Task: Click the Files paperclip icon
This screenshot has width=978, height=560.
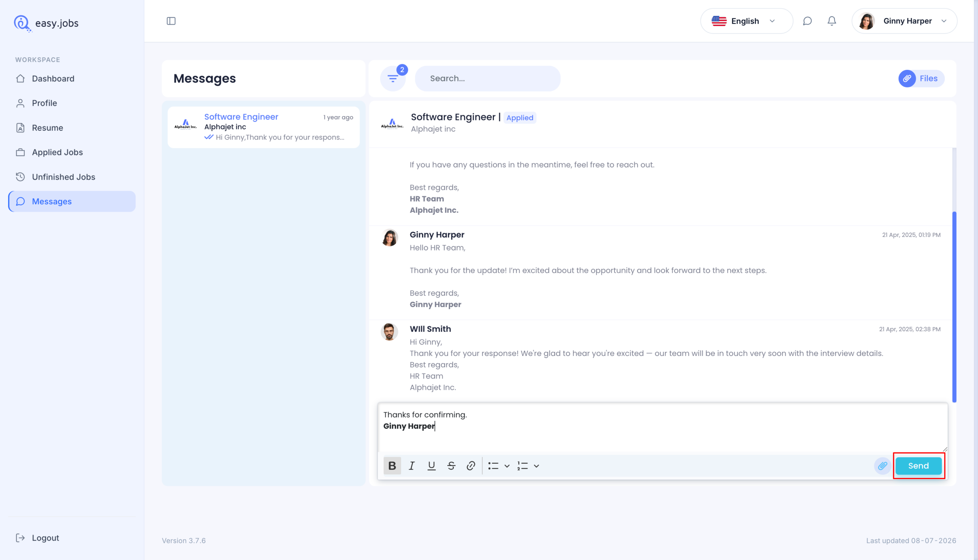Action: tap(907, 78)
